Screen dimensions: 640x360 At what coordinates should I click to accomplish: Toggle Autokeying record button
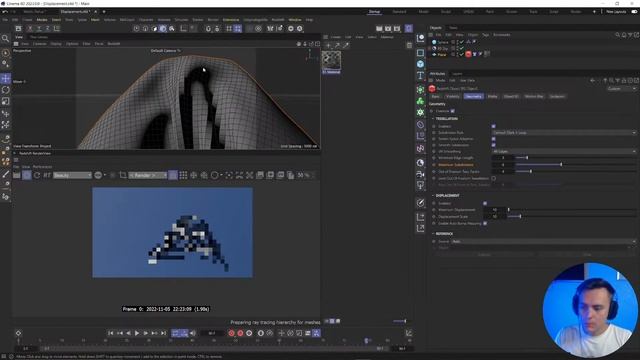pyautogui.click(x=240, y=333)
